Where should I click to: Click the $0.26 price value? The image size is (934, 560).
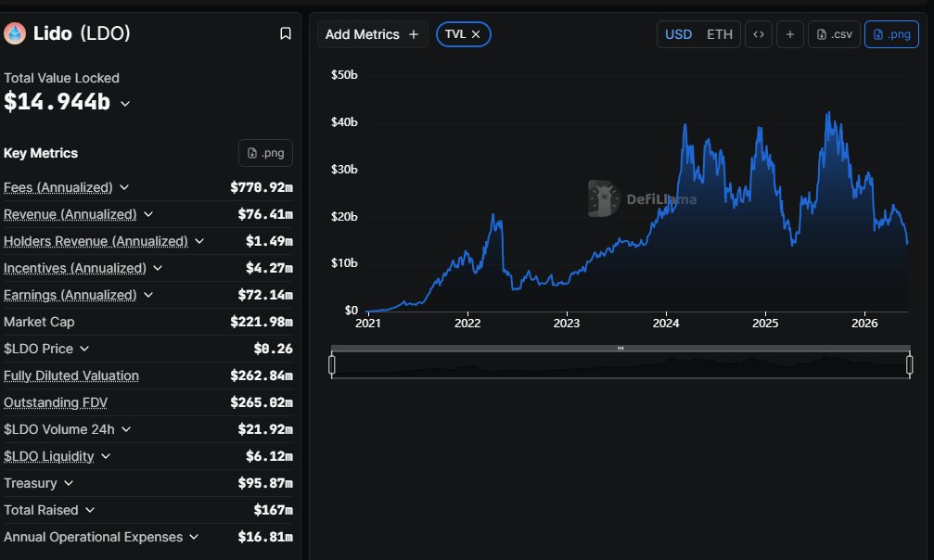pyautogui.click(x=273, y=349)
